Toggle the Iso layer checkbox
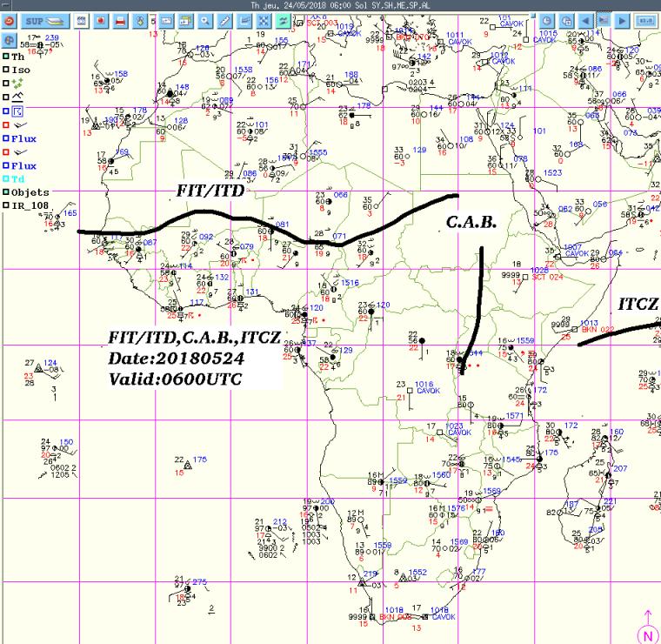This screenshot has height=644, width=661. pyautogui.click(x=6, y=70)
